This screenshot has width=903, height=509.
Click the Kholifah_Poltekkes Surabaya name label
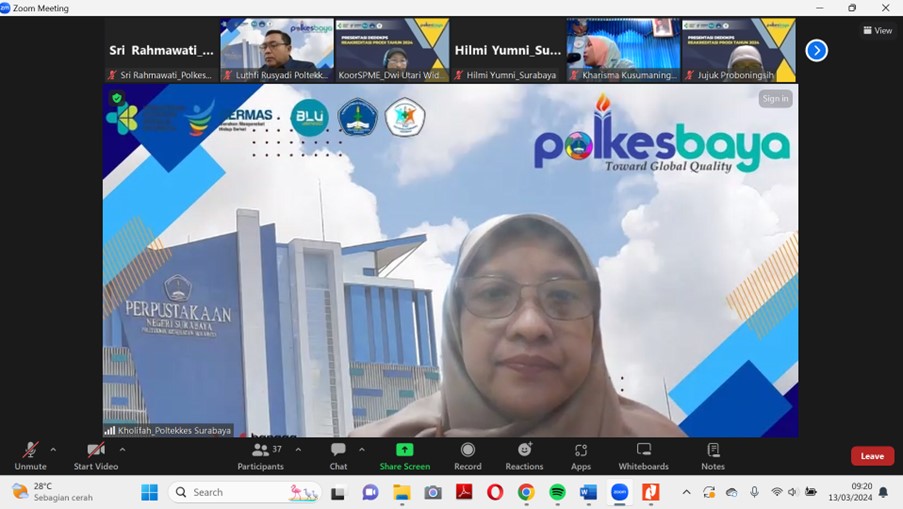174,430
